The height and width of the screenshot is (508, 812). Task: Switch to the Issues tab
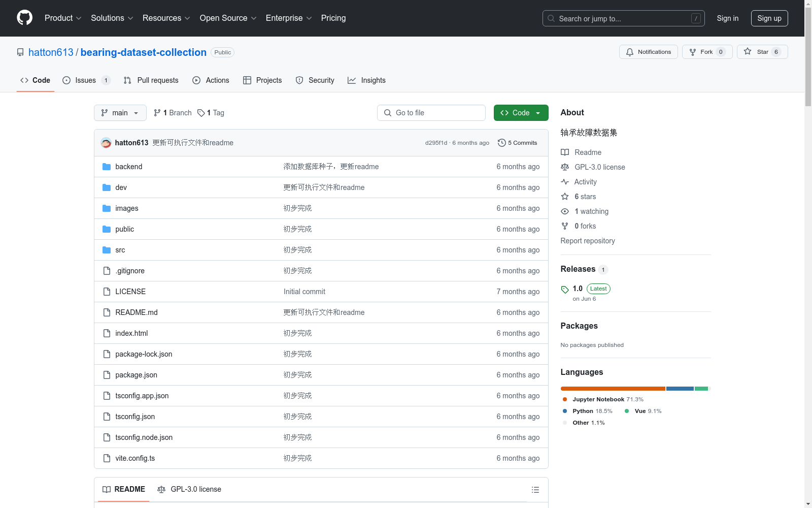click(x=86, y=80)
